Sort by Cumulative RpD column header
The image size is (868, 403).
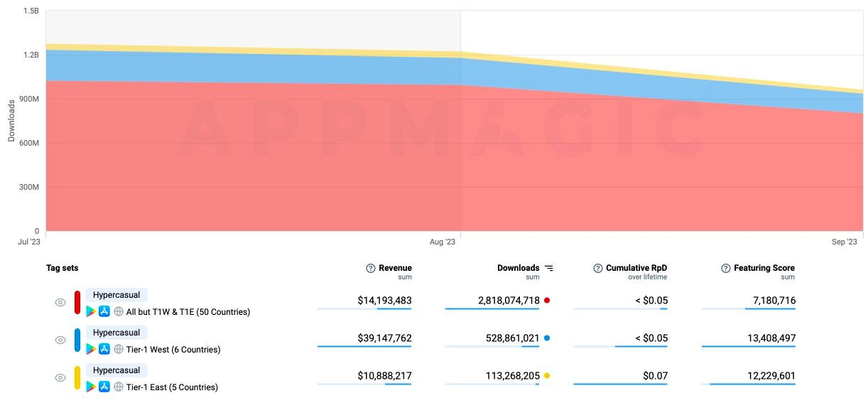[636, 268]
